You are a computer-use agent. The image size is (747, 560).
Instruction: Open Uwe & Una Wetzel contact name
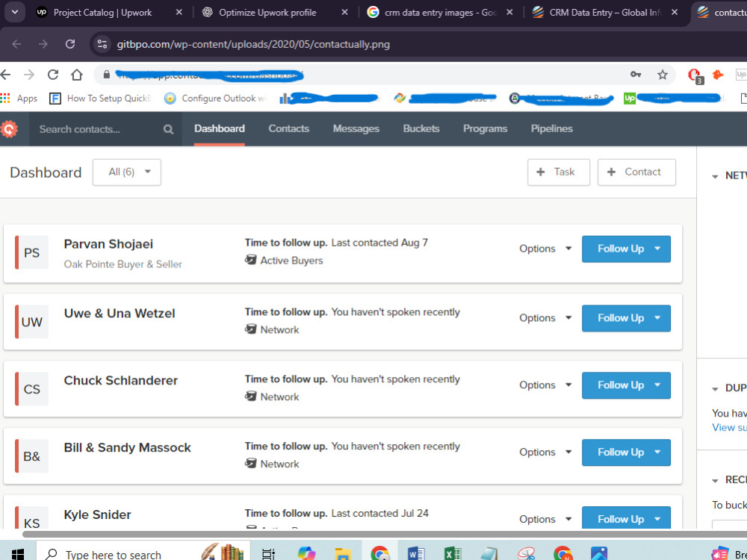pos(120,314)
